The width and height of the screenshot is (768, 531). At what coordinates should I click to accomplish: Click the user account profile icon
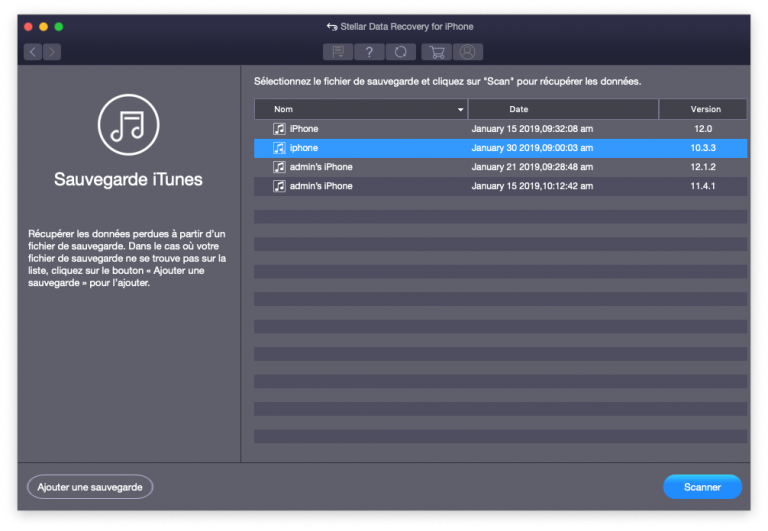click(x=468, y=51)
